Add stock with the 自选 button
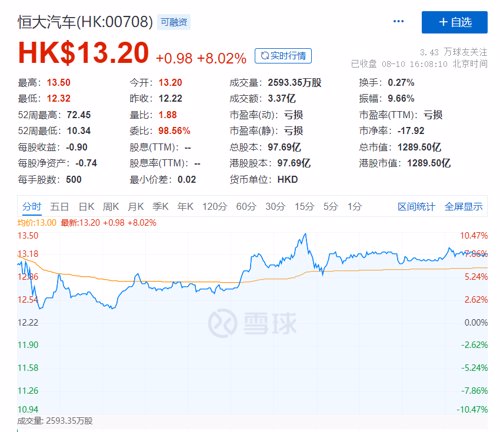500x432 pixels. [455, 22]
